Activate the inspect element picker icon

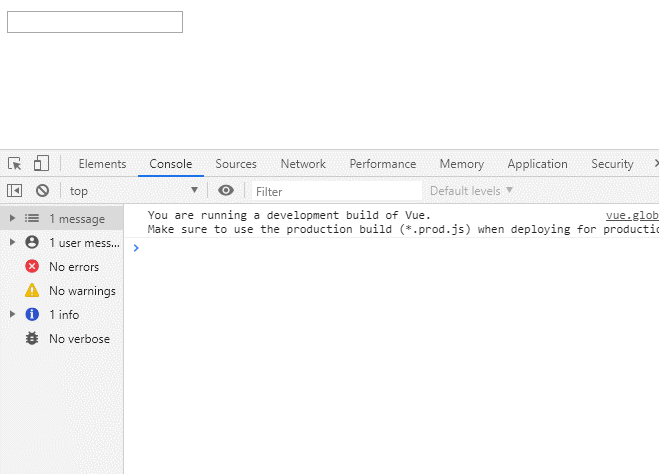[x=15, y=163]
